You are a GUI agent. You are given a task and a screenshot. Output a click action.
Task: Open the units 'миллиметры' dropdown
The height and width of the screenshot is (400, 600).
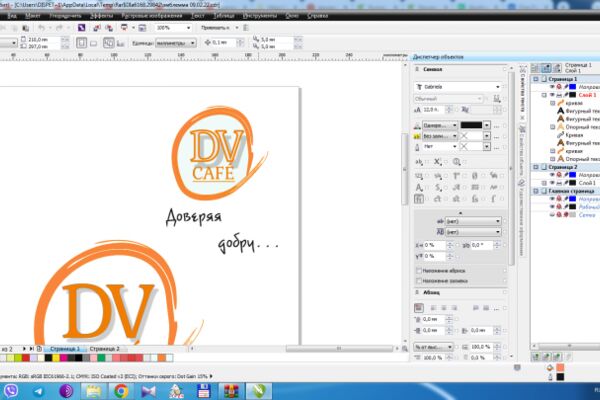(192, 43)
